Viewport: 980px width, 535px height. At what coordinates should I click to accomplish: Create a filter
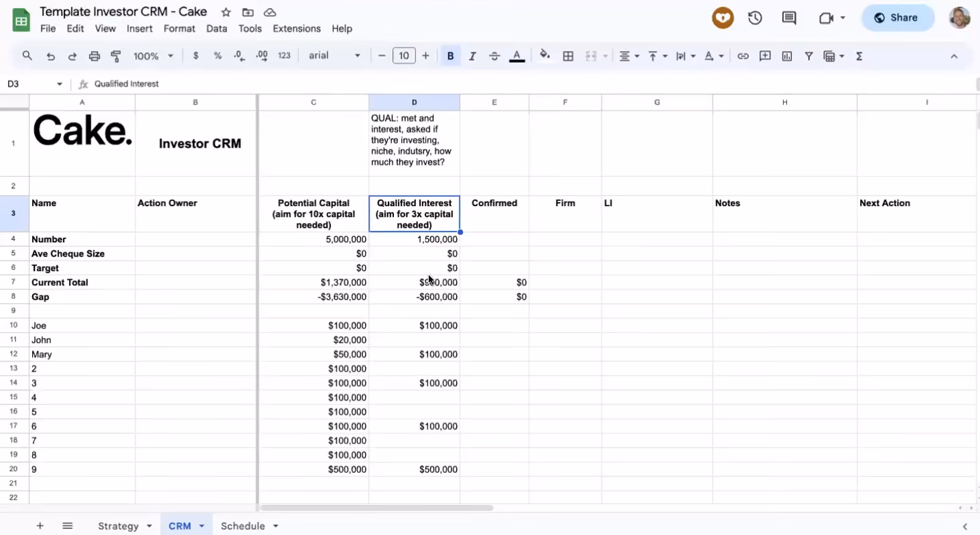809,56
